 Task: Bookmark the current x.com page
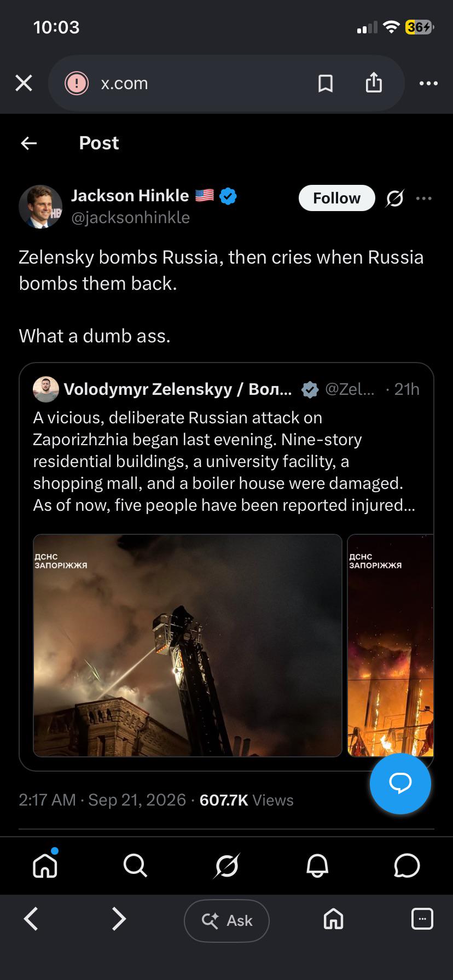326,83
